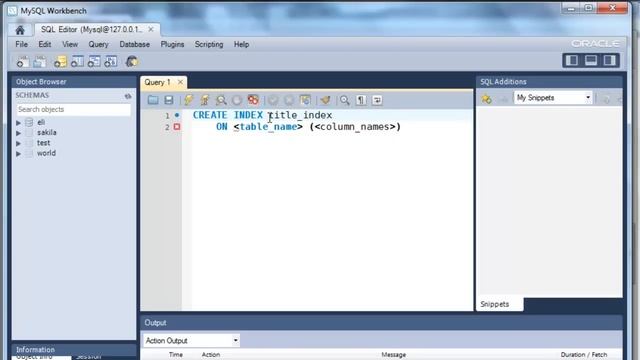Toggle continue-on-error red icon
The width and height of the screenshot is (640, 360).
coord(253,100)
